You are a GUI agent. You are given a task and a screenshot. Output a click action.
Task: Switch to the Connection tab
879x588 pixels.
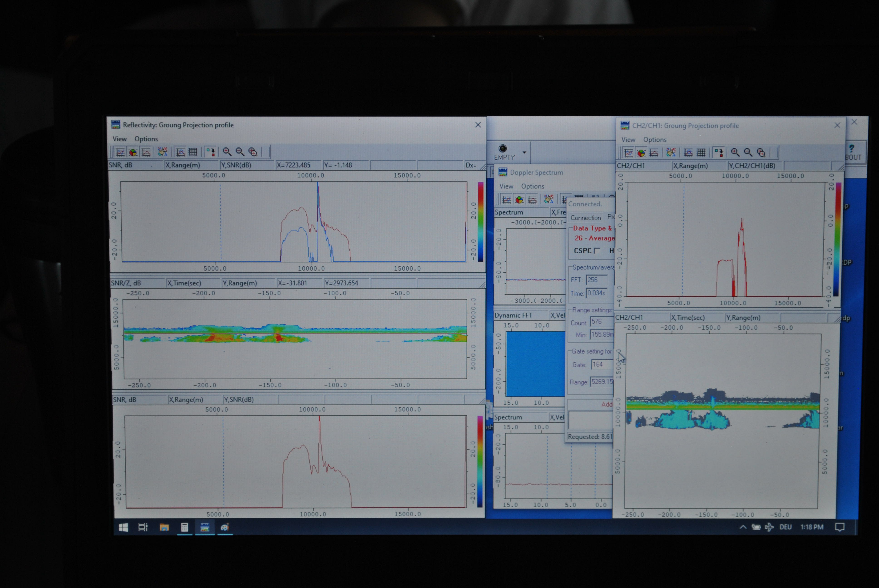(x=586, y=218)
